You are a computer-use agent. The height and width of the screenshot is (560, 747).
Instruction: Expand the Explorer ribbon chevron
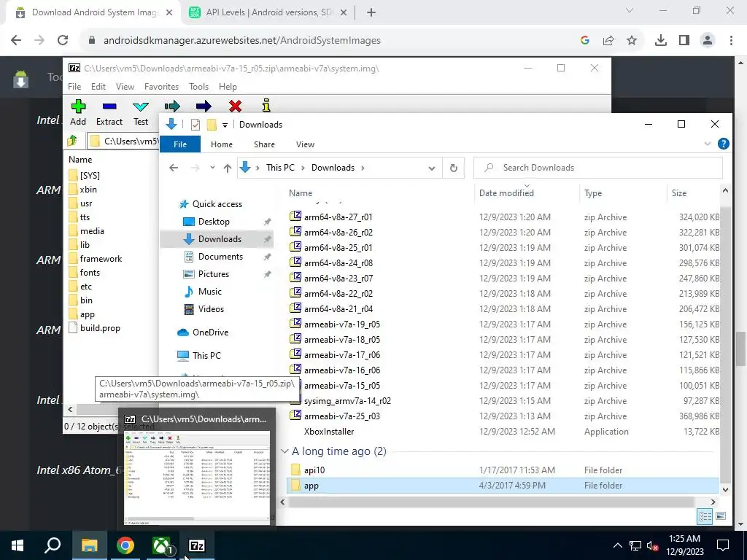point(708,144)
